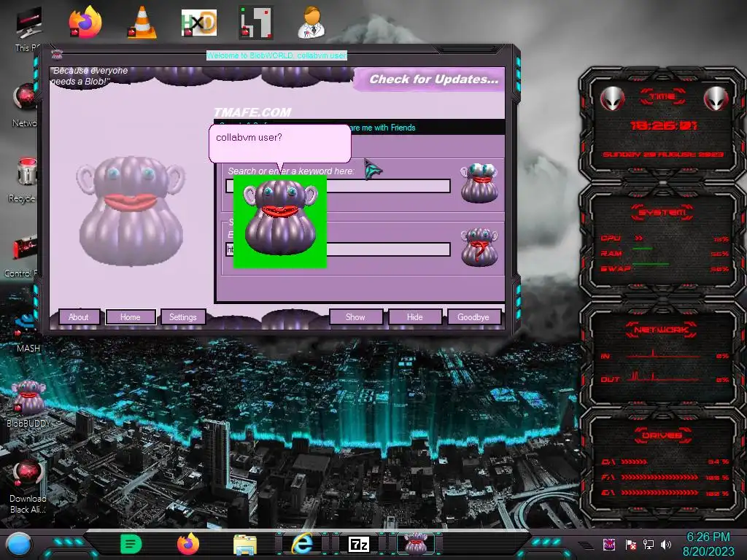Image resolution: width=747 pixels, height=560 pixels.
Task: Click the Goodbye button
Action: [x=473, y=317]
